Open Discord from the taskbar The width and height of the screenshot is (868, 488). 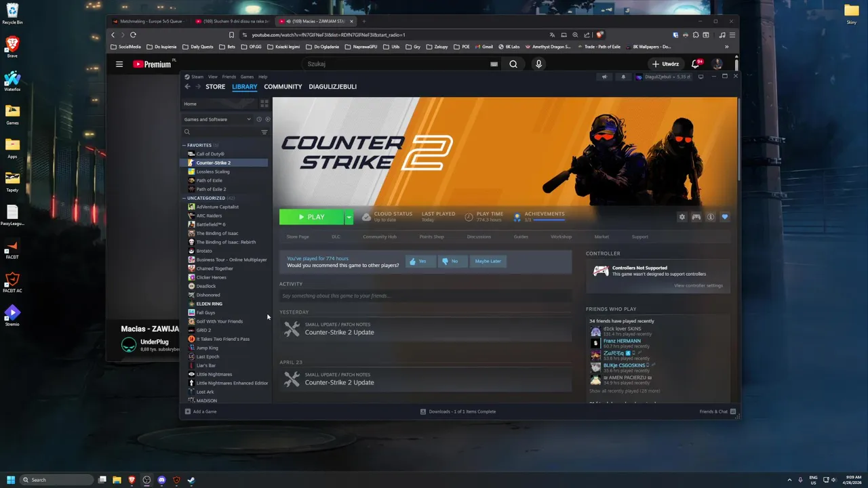click(161, 480)
